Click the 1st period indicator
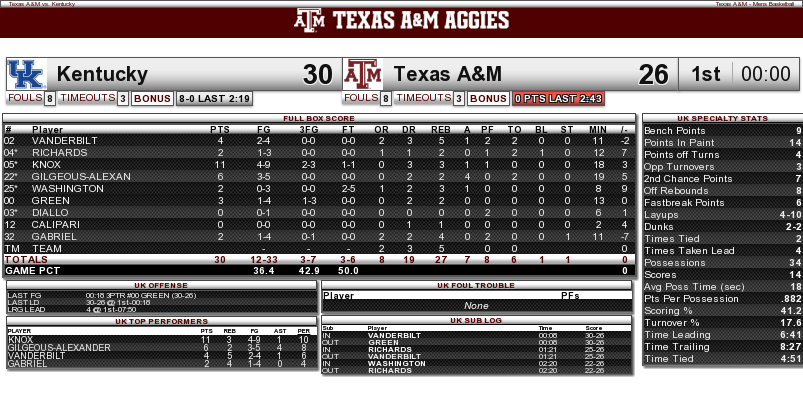This screenshot has height=396, width=803. [x=706, y=74]
